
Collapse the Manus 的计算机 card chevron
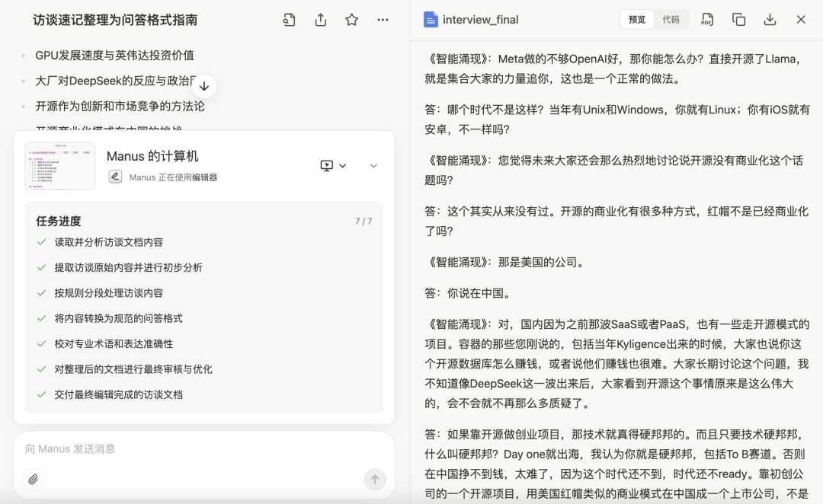(x=373, y=166)
